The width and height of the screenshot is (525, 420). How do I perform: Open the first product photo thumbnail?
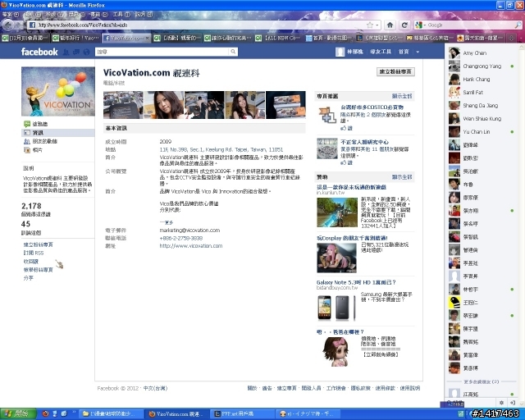click(123, 105)
